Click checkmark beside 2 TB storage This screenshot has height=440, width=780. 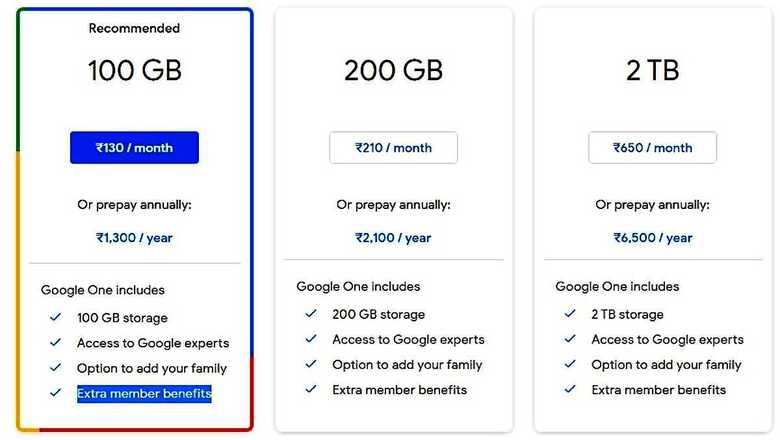570,314
